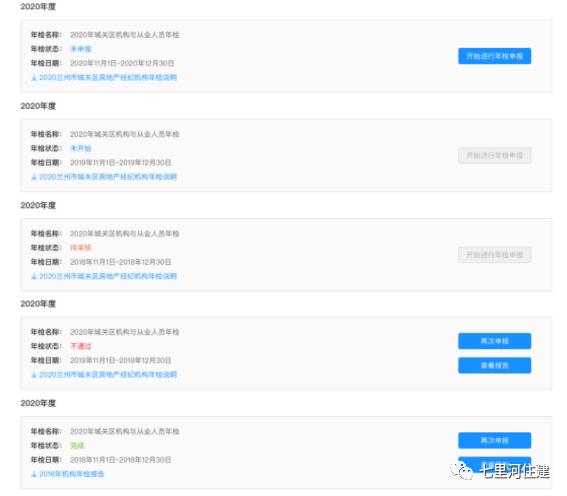Click blue 未申报 status text
This screenshot has width=567, height=496.
click(81, 49)
